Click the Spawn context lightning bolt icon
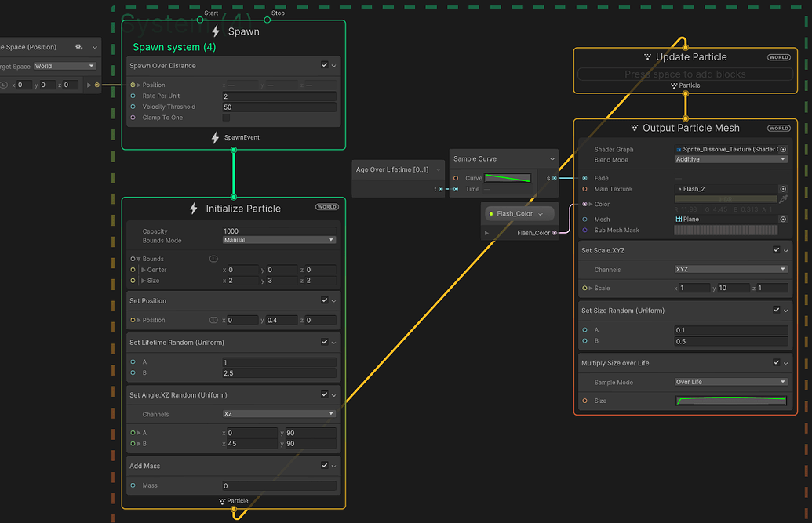The width and height of the screenshot is (812, 523). (216, 31)
